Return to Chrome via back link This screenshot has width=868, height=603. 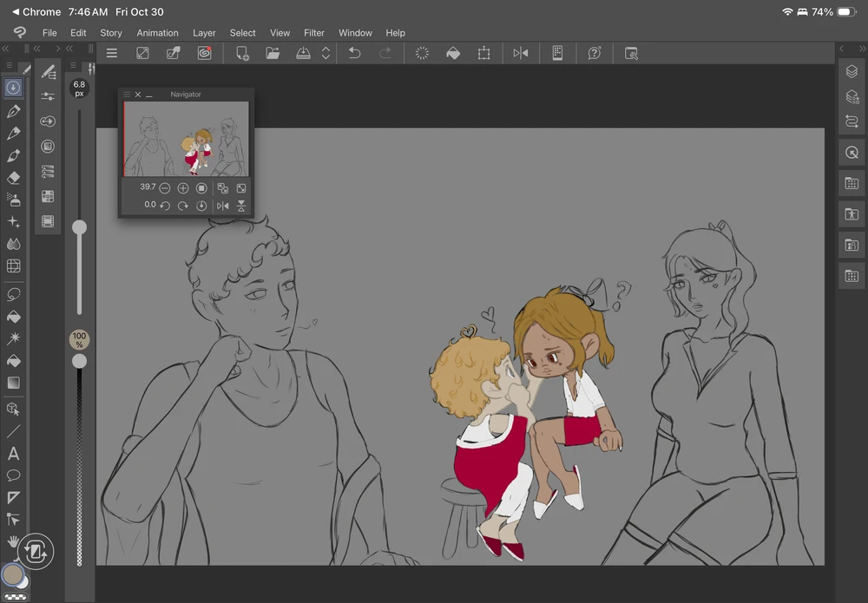(36, 11)
